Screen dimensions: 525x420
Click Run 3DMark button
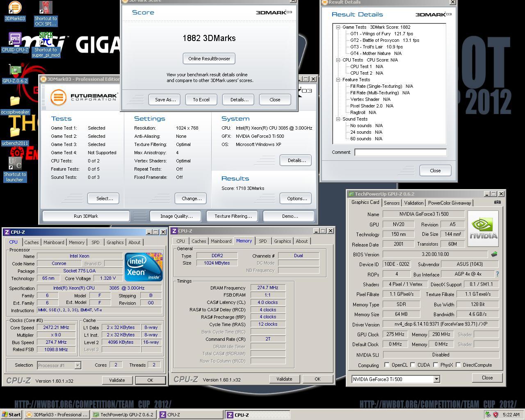coord(86,216)
